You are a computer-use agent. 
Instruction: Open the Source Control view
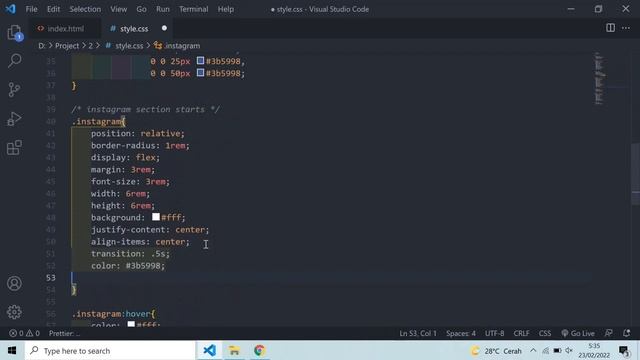point(14,89)
